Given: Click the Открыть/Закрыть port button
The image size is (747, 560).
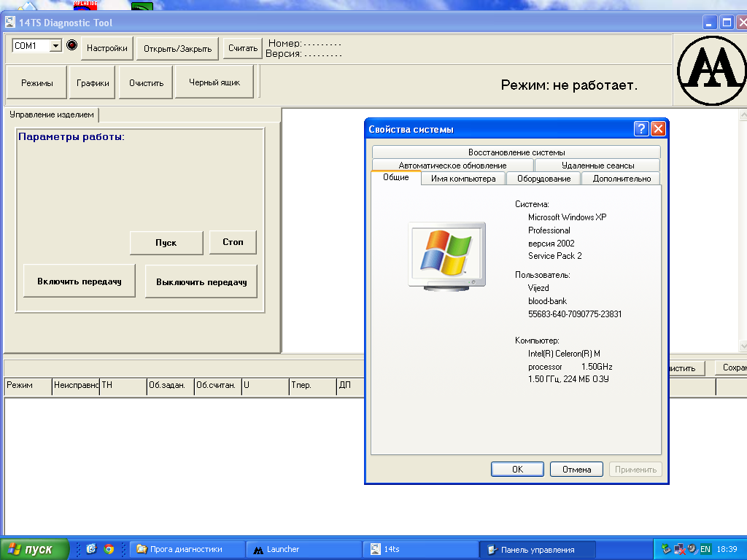Looking at the screenshot, I should pos(177,49).
